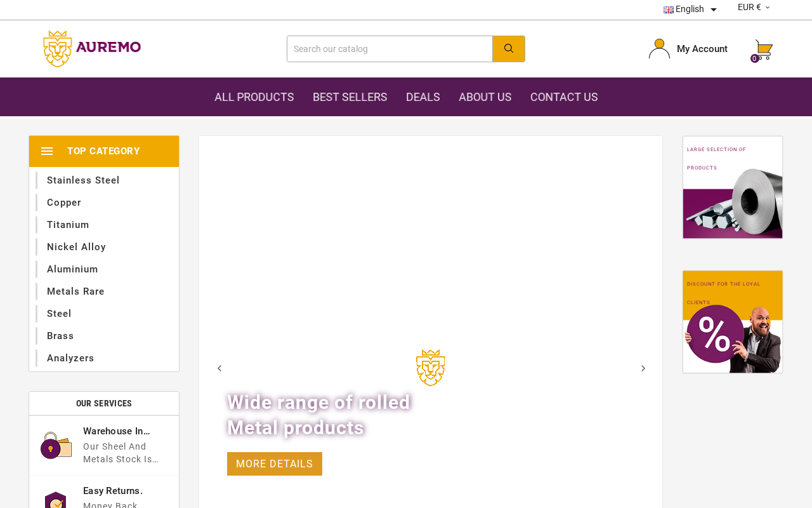Go to the previous slide arrow
Viewport: 812px width, 508px height.
tap(219, 368)
